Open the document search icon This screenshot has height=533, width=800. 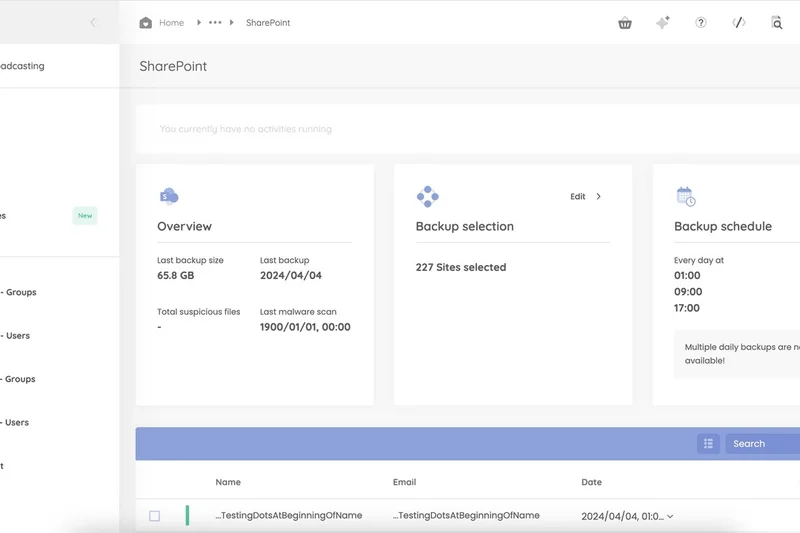point(777,22)
